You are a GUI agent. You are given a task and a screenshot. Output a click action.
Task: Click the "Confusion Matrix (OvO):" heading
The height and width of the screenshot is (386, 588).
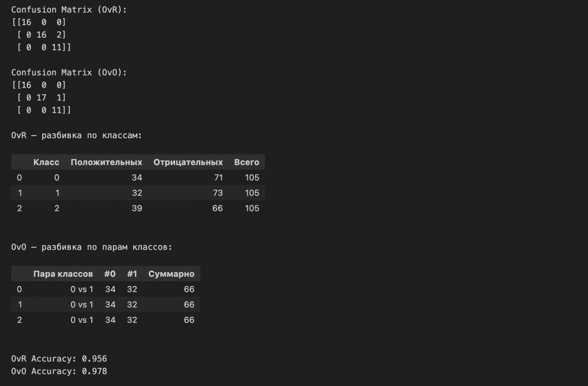(x=69, y=72)
